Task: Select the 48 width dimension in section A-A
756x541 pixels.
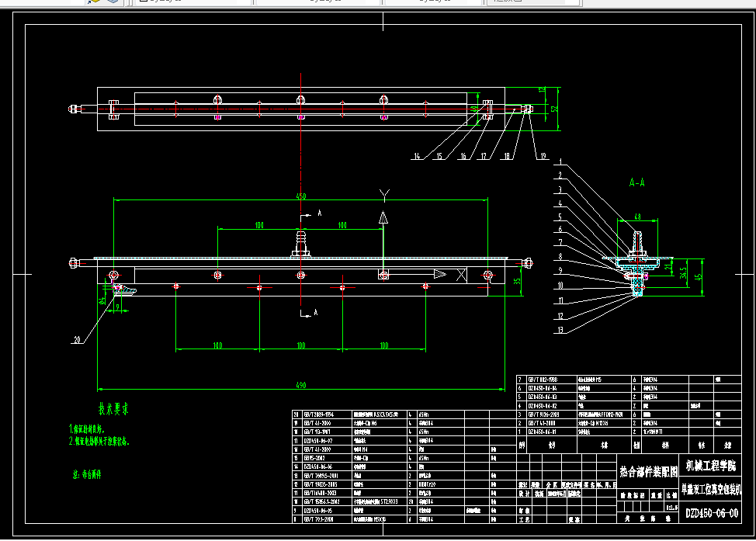Action: 637,217
